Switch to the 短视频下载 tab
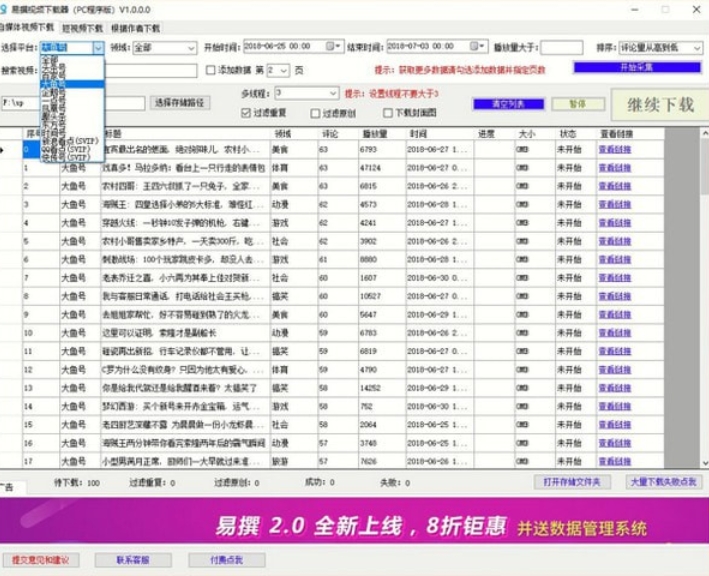Image resolution: width=709 pixels, height=576 pixels. (x=82, y=28)
